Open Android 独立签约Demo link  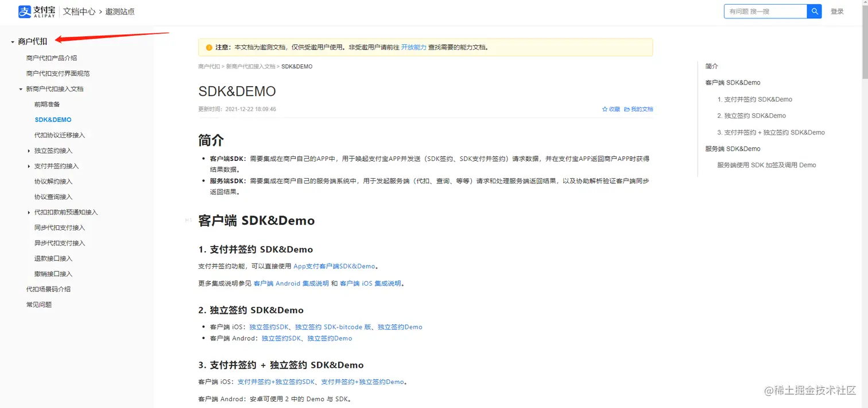tap(330, 338)
